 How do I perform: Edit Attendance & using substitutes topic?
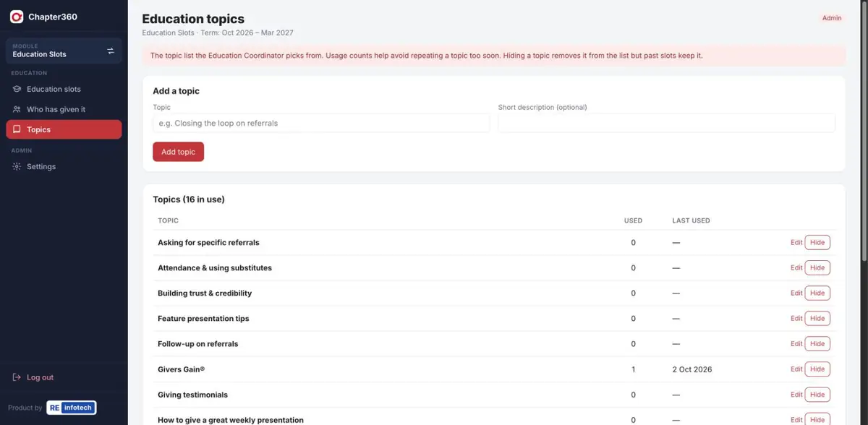796,268
